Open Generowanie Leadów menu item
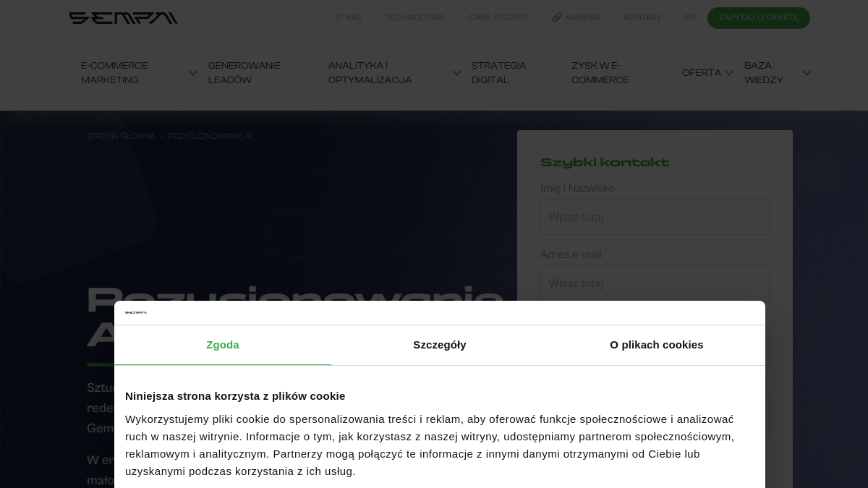 pyautogui.click(x=244, y=73)
